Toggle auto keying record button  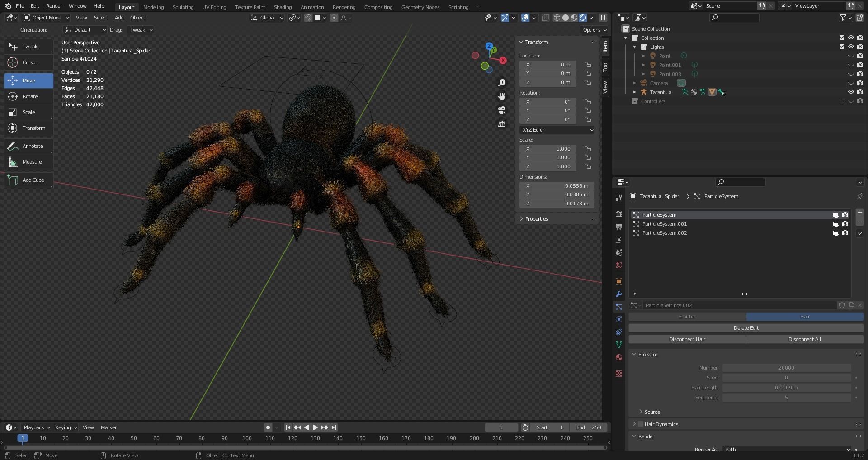click(268, 427)
